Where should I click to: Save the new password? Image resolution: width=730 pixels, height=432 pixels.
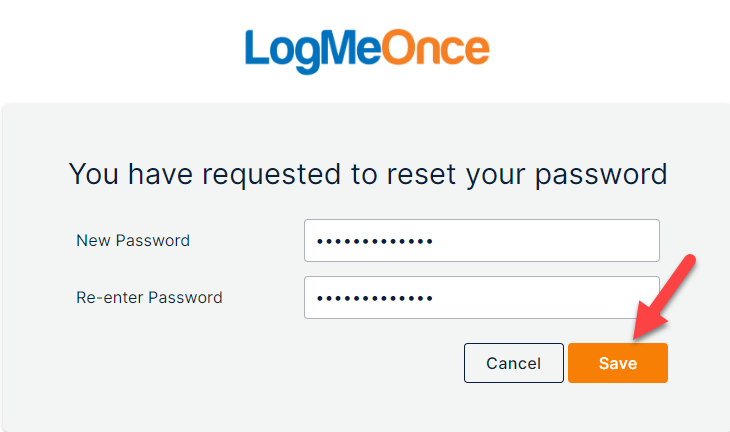click(x=618, y=363)
